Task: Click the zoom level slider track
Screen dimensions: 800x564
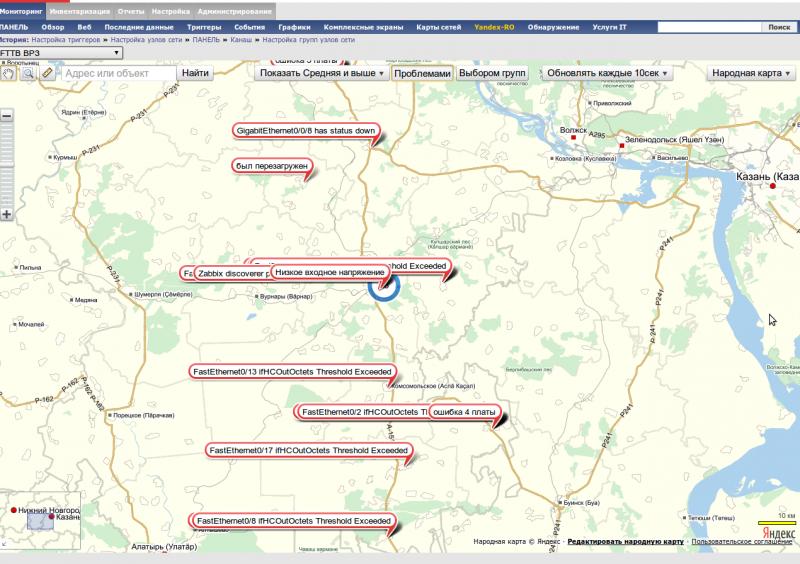Action: 7,165
